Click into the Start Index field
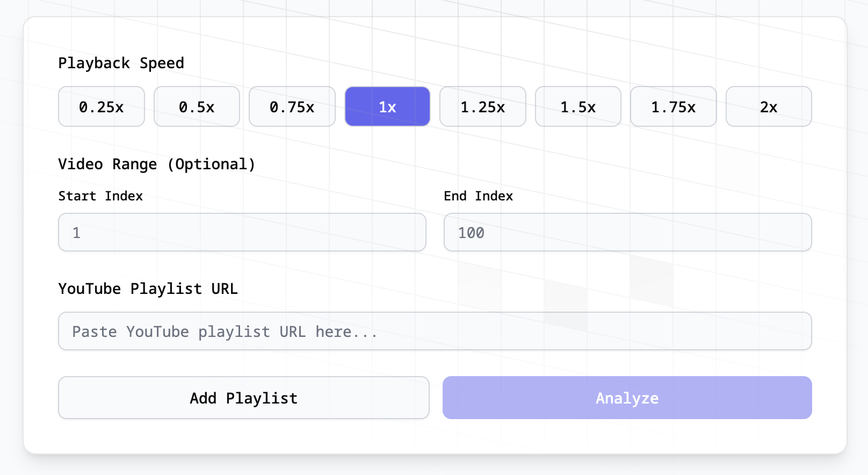The height and width of the screenshot is (475, 868). tap(242, 232)
